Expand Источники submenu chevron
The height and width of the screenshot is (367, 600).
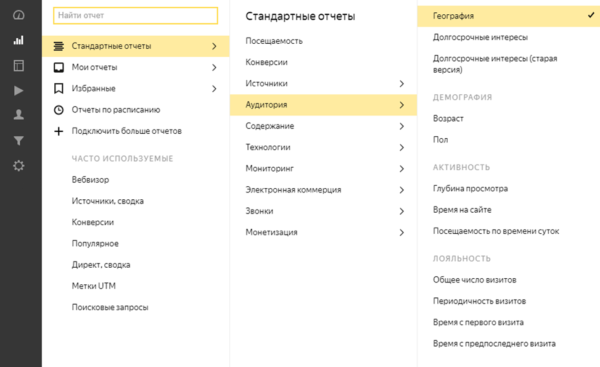[401, 83]
